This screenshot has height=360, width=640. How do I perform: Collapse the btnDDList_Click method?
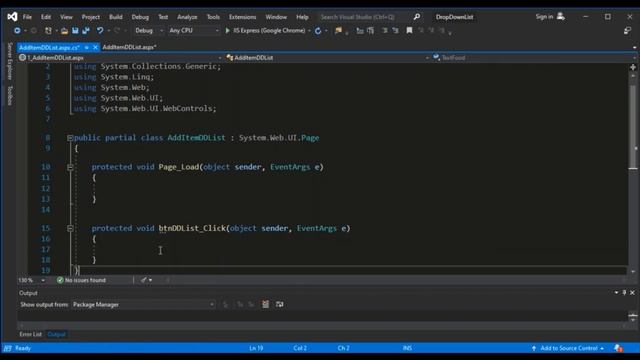[x=70, y=228]
